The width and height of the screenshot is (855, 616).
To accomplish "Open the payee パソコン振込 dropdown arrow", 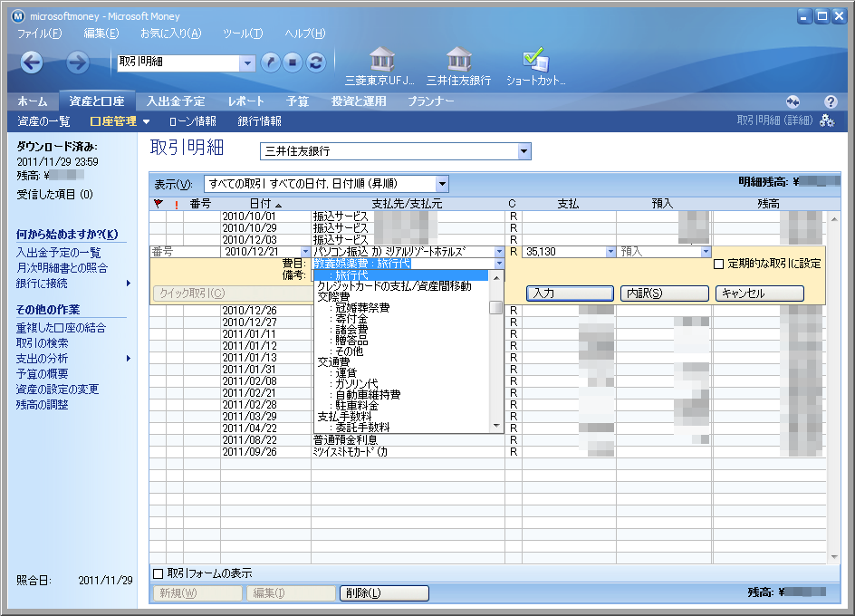I will tap(499, 252).
